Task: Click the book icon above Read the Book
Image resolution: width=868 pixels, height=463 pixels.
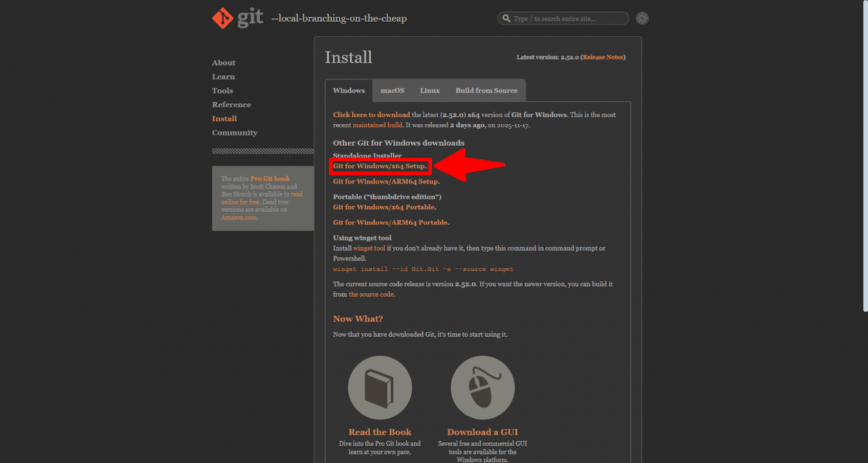Action: 380,387
